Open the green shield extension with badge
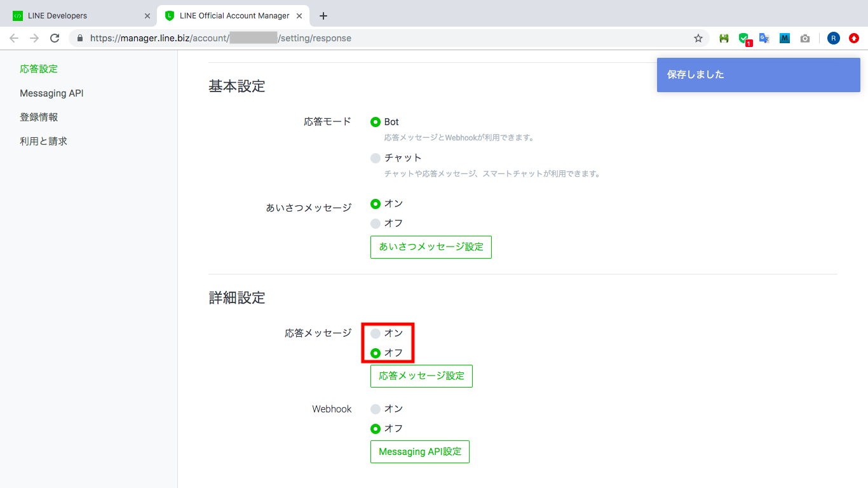The image size is (868, 488). pyautogui.click(x=745, y=39)
